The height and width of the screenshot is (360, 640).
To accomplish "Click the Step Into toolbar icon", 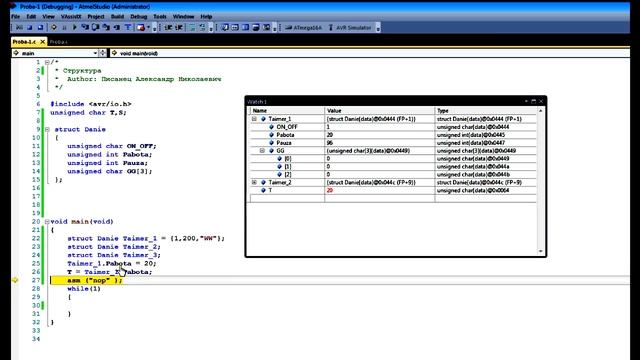I will point(85,27).
